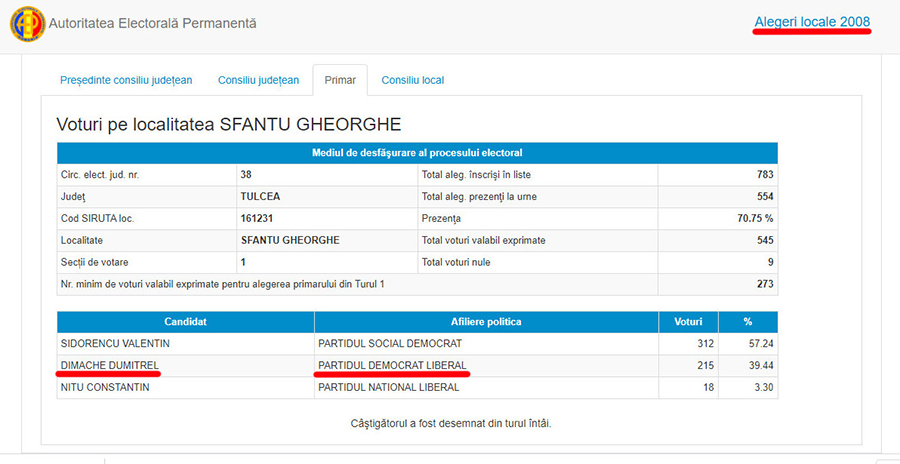Click the TULCEA județ value
This screenshot has width=900, height=464.
point(260,197)
